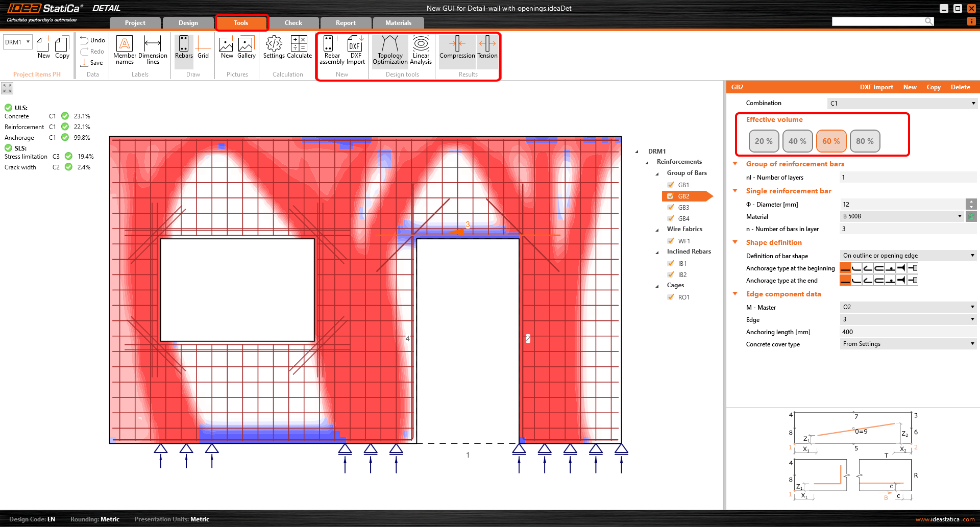Open the Combination dropdown
Screen dimensions: 980x527
click(901, 104)
